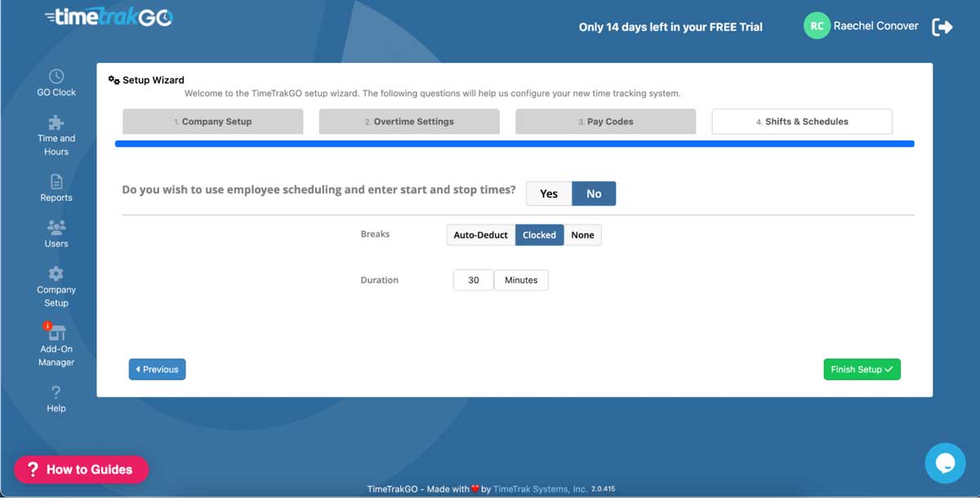This screenshot has width=980, height=498.
Task: Choose Auto-Deduct breaks option
Action: 481,235
